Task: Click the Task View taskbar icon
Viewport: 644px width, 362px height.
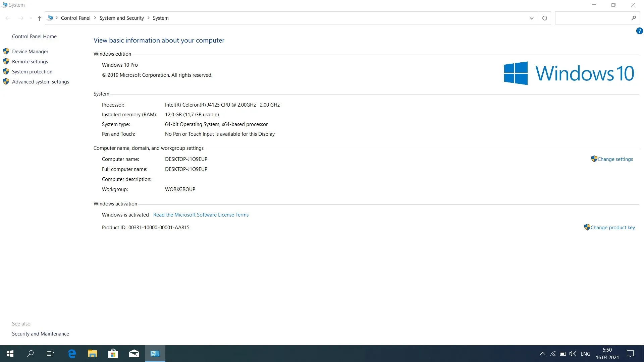Action: (50, 354)
